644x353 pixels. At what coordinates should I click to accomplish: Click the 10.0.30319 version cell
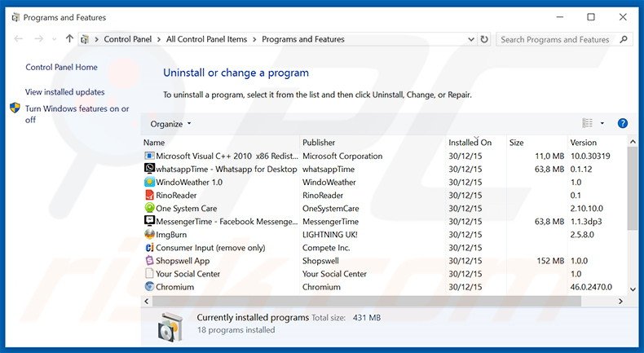click(x=590, y=157)
